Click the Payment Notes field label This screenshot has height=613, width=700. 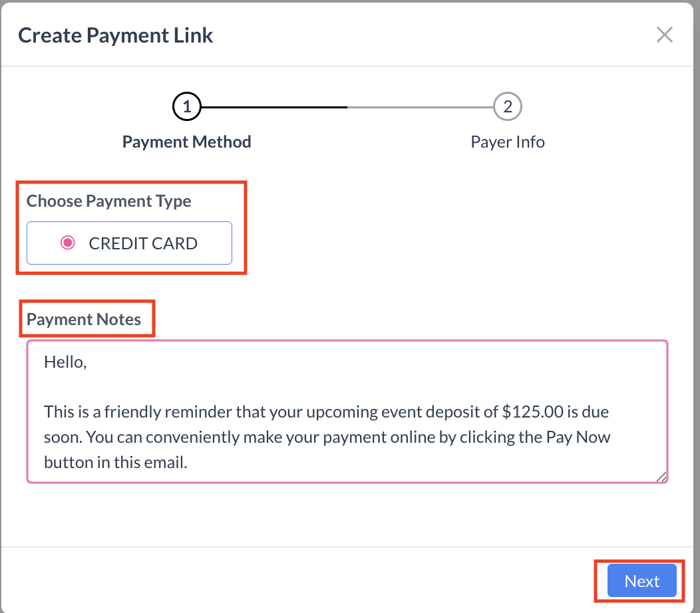pos(84,319)
